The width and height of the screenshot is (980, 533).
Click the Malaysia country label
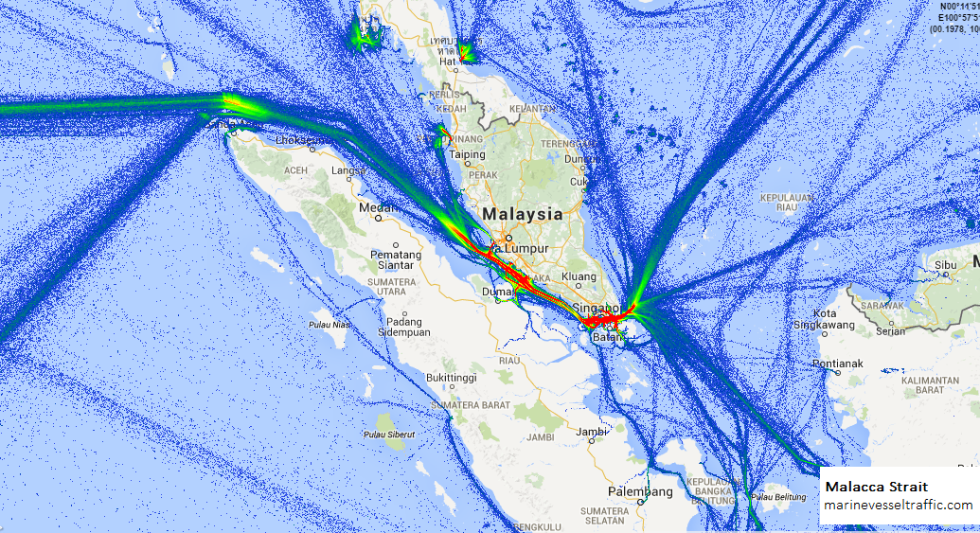point(522,213)
